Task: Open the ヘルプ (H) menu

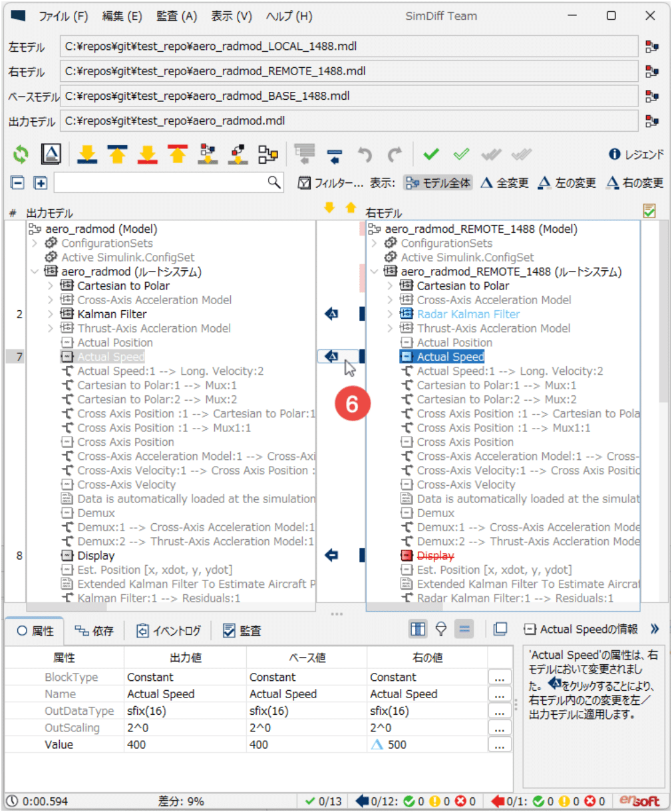Action: point(289,16)
